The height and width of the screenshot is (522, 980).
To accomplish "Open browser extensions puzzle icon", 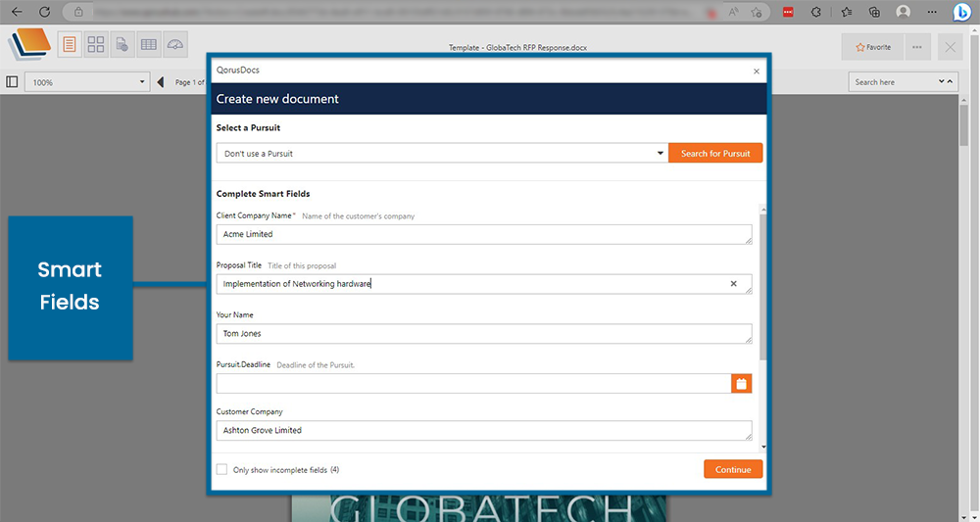I will coord(816,12).
